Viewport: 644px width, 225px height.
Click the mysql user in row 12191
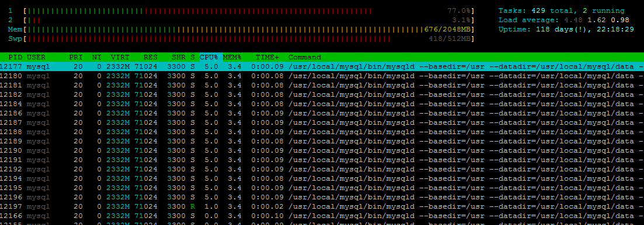pos(38,160)
